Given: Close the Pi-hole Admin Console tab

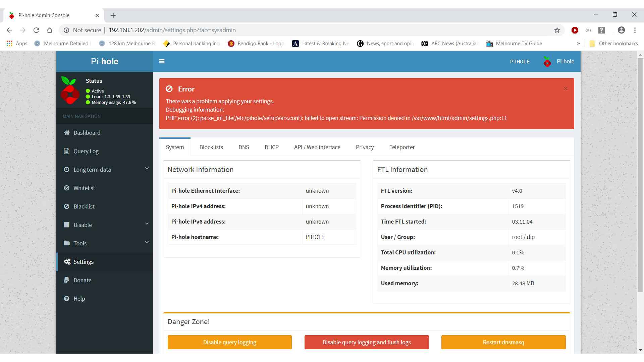Looking at the screenshot, I should (x=97, y=15).
